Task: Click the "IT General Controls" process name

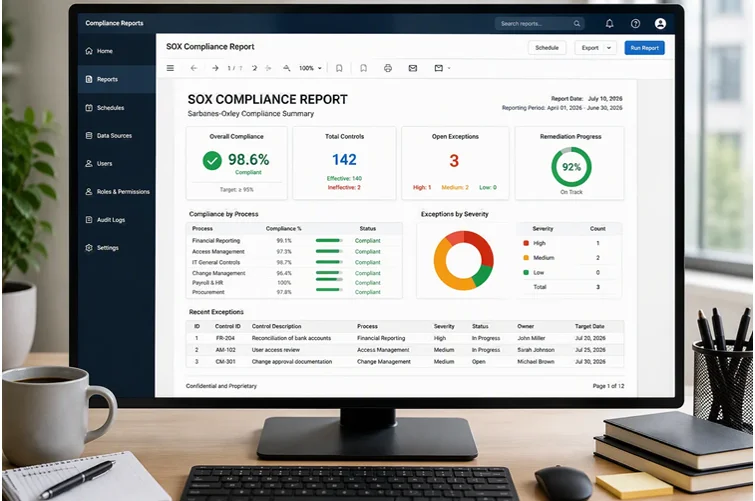Action: coord(216,263)
